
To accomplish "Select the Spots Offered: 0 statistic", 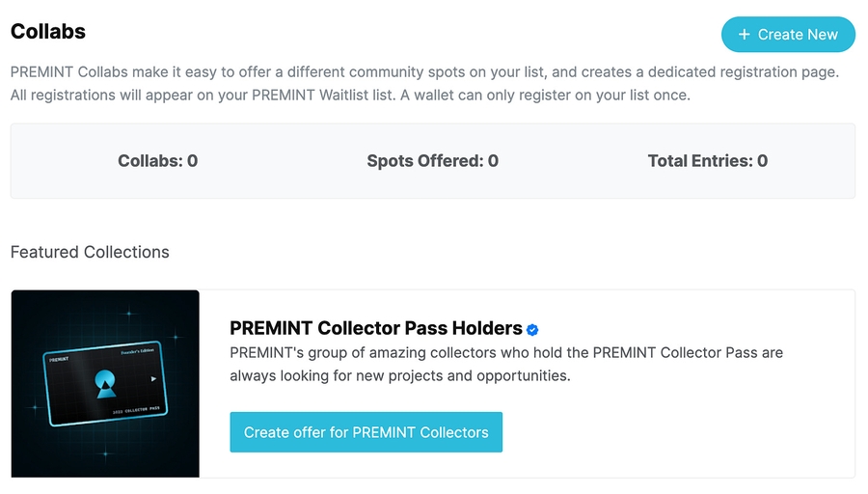I will click(x=432, y=161).
